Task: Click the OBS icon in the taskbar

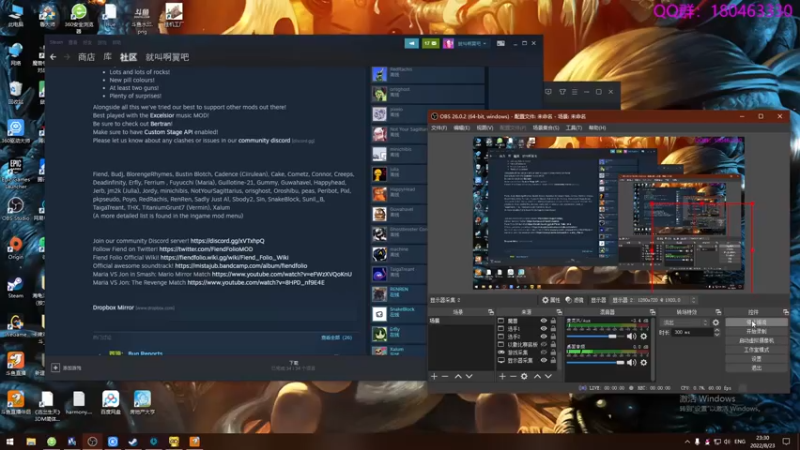Action: tap(92, 441)
